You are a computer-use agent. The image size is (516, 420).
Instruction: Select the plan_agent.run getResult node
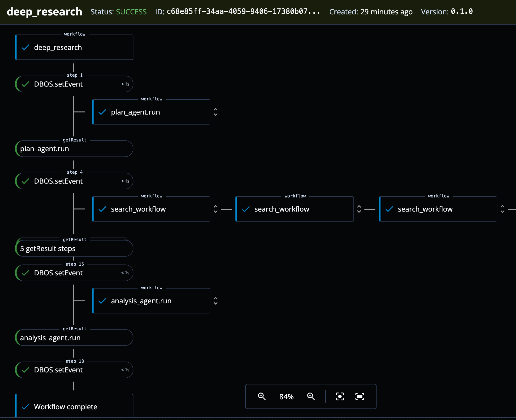pyautogui.click(x=74, y=149)
